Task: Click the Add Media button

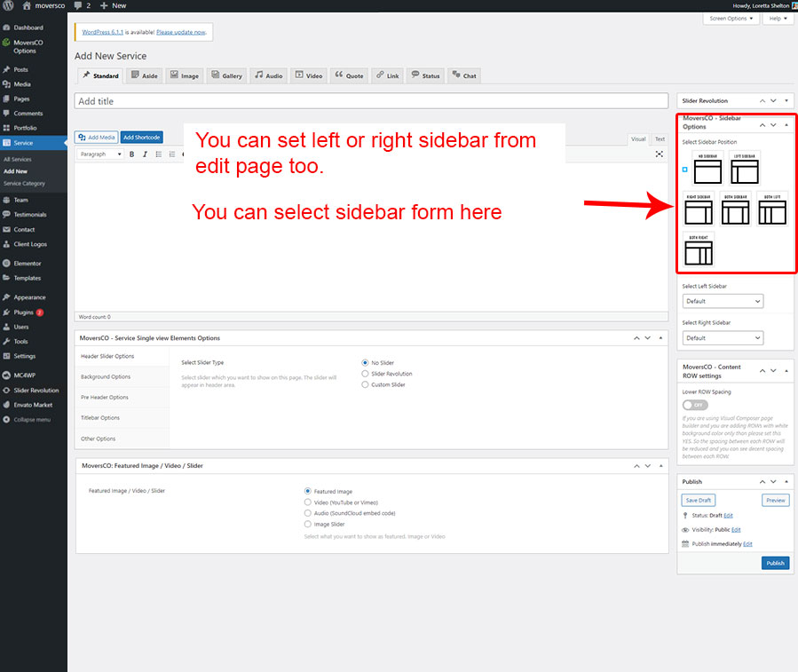Action: [x=96, y=138]
